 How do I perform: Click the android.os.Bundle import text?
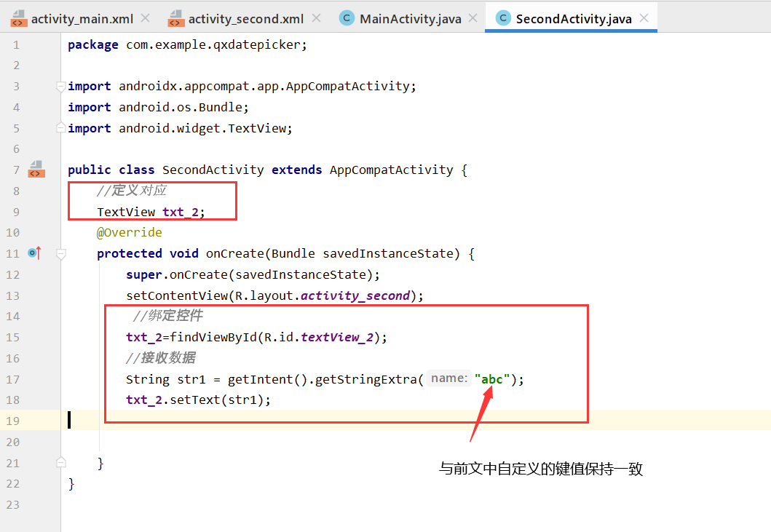181,107
